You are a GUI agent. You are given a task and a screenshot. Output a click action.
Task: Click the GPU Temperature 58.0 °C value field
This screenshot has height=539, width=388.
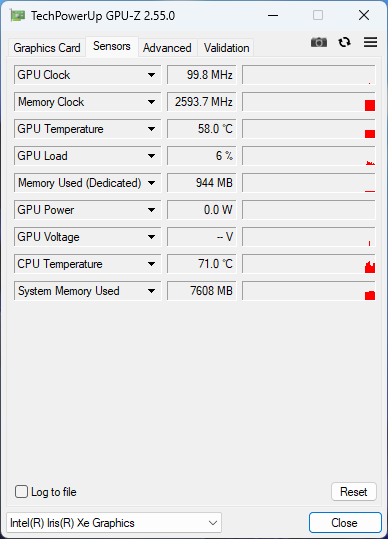(x=202, y=129)
